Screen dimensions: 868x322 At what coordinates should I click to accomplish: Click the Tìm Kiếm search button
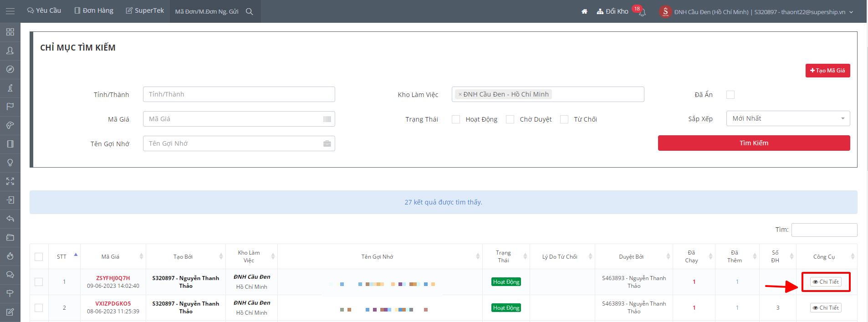tap(754, 143)
